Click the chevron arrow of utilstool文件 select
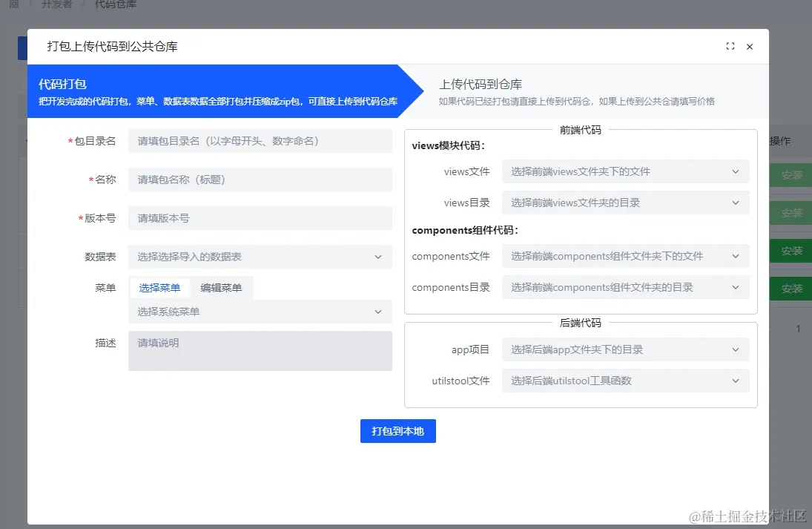Viewport: 812px width, 529px height. pos(736,381)
